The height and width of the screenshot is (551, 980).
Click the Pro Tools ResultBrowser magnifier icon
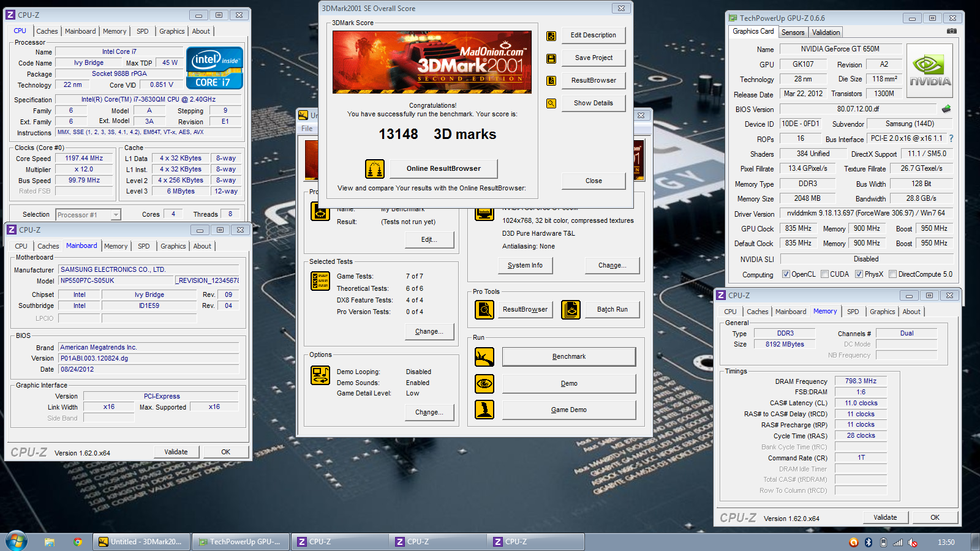484,310
